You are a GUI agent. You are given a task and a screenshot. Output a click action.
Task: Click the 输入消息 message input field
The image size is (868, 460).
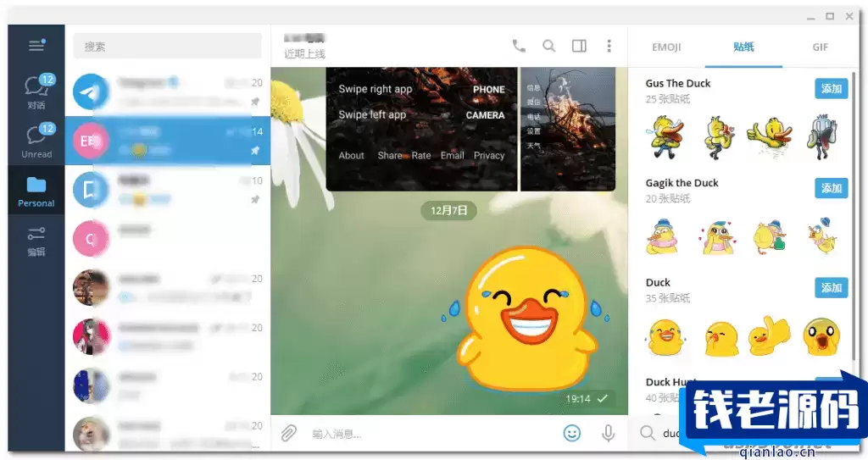(431, 434)
